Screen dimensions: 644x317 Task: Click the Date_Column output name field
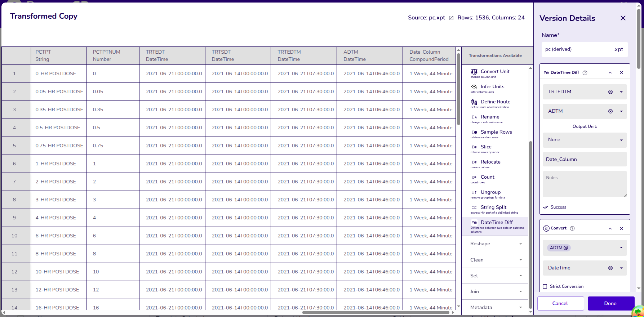[x=585, y=159]
